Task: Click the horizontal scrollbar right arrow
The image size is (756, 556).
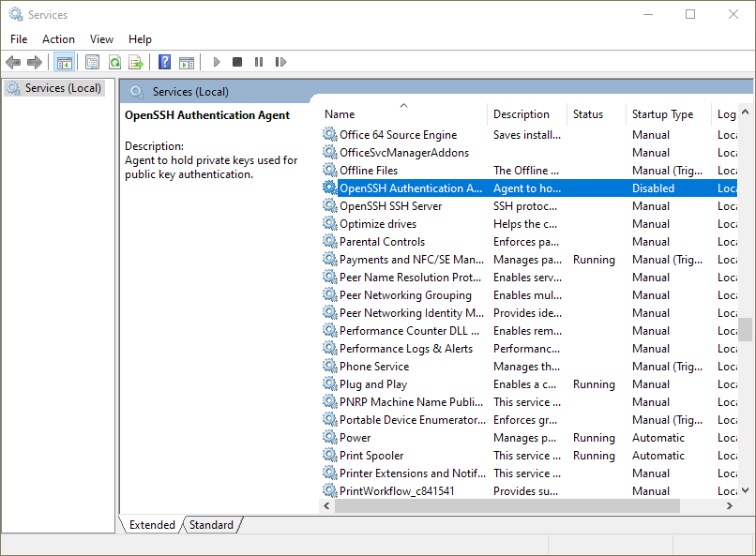Action: point(730,505)
